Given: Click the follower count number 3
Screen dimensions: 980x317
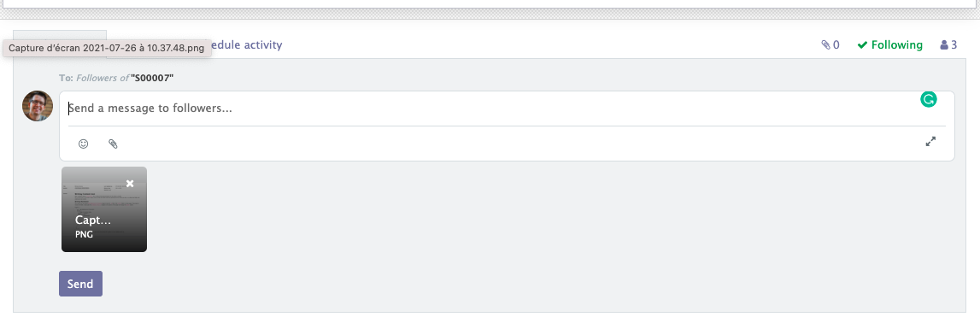Looking at the screenshot, I should (954, 45).
